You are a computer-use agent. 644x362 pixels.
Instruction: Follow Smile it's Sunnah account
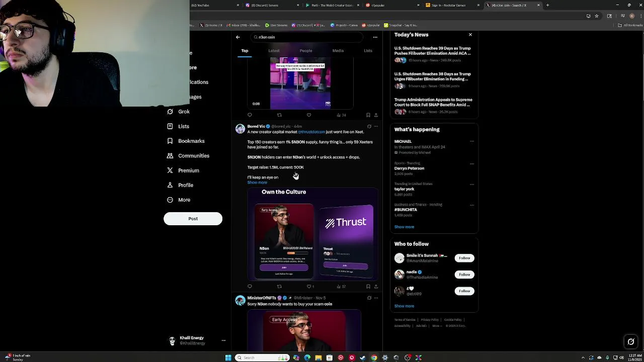464,258
